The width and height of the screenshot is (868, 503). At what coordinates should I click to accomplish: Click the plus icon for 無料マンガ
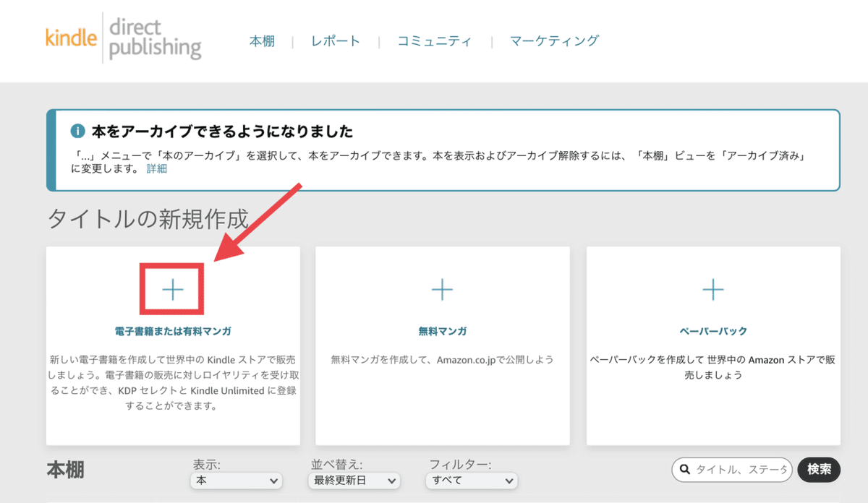442,290
